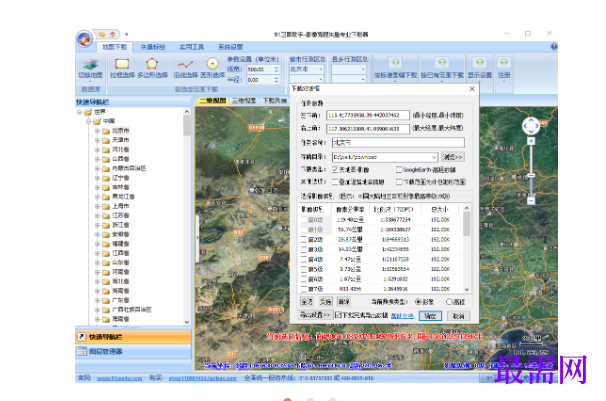Close the download dialog with X
Screen dimensions: 606x401
click(x=472, y=88)
